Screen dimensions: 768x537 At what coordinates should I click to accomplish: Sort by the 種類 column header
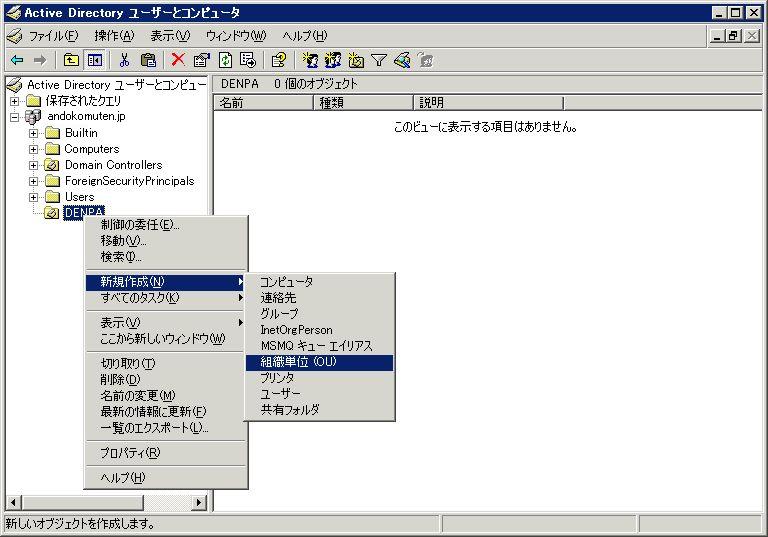[364, 102]
